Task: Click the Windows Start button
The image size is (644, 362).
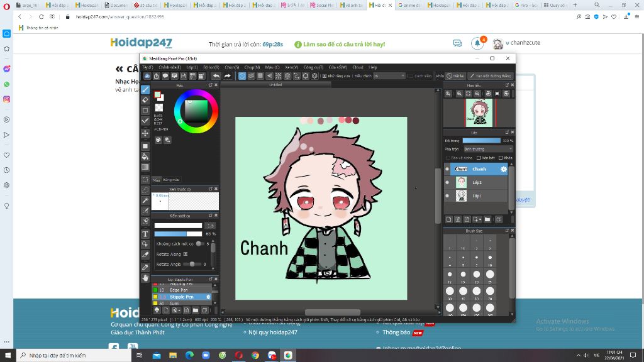Action: point(8,356)
